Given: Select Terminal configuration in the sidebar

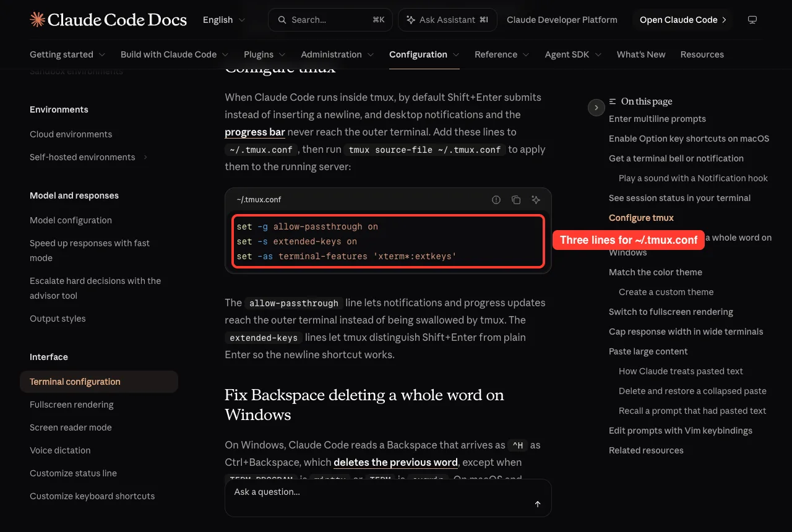Looking at the screenshot, I should point(99,382).
